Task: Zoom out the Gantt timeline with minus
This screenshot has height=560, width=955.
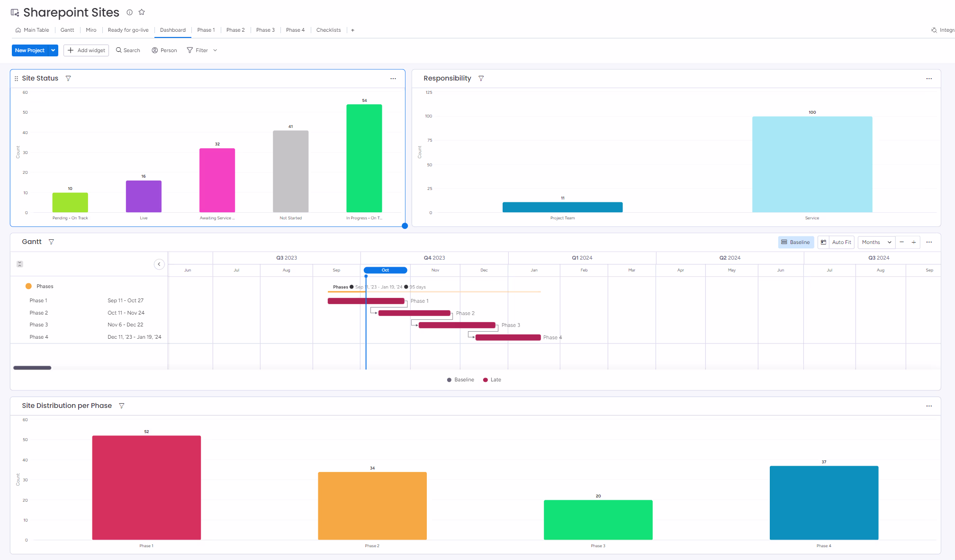Action: [x=901, y=242]
